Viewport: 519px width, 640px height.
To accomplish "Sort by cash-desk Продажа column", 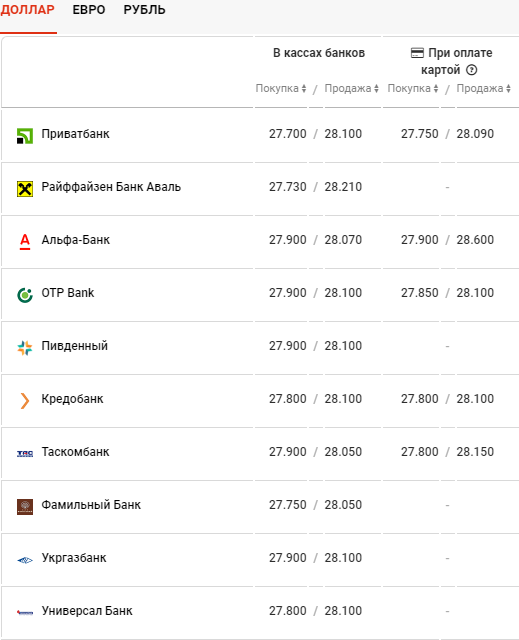I will coord(351,88).
